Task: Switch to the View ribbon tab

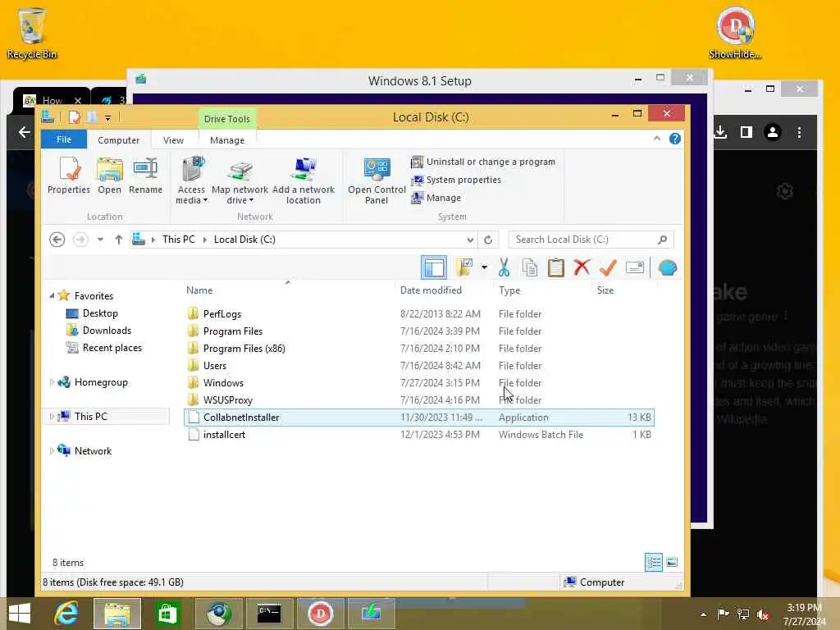Action: click(x=173, y=139)
